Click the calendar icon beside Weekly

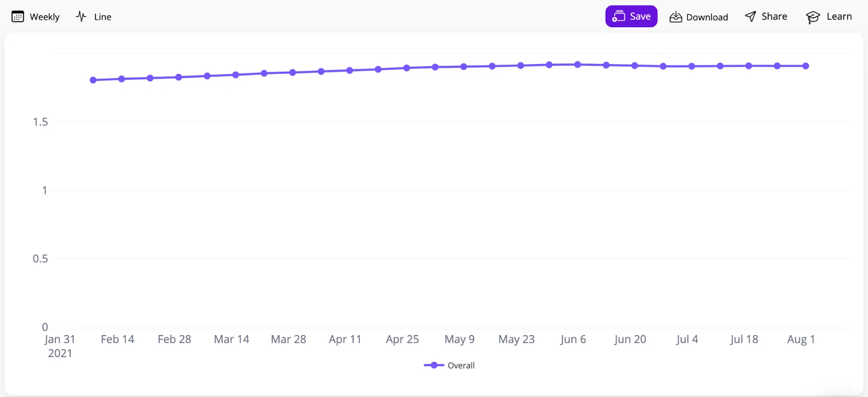tap(17, 17)
